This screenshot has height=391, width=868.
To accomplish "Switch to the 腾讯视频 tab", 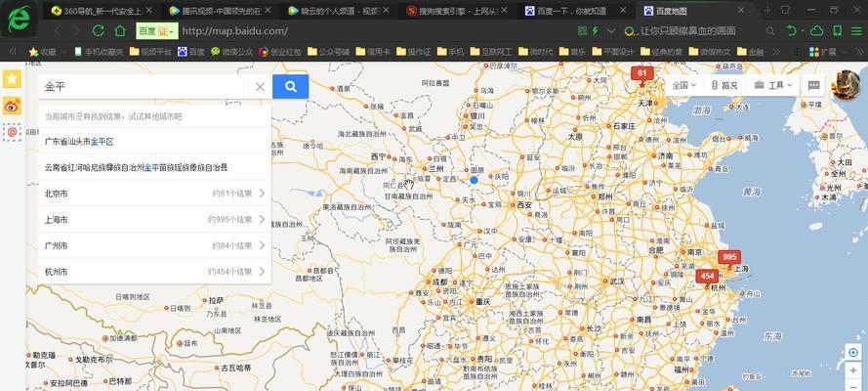I will [x=221, y=10].
